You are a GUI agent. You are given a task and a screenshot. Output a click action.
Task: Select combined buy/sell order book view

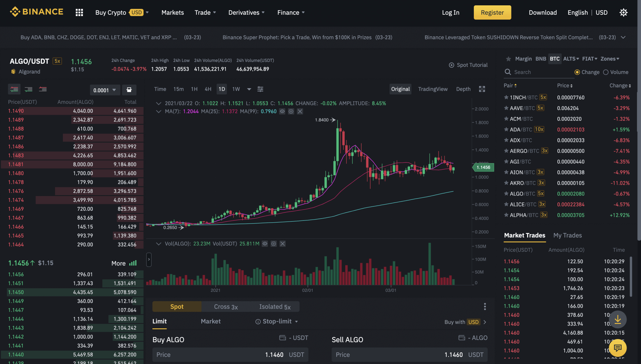(x=14, y=89)
